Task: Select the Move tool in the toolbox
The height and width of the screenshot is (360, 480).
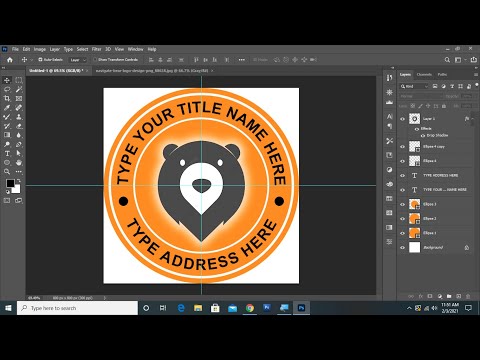Action: [7, 80]
